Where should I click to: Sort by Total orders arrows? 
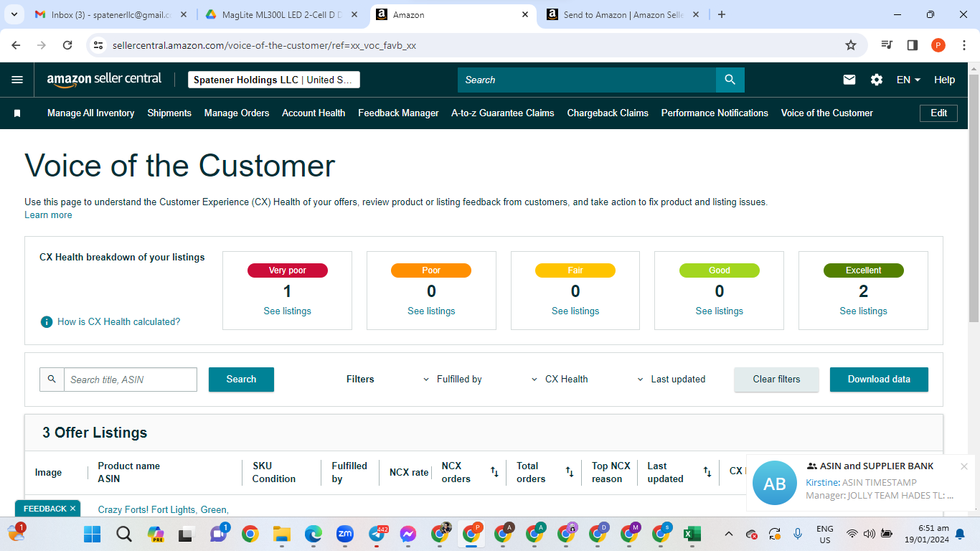coord(570,472)
